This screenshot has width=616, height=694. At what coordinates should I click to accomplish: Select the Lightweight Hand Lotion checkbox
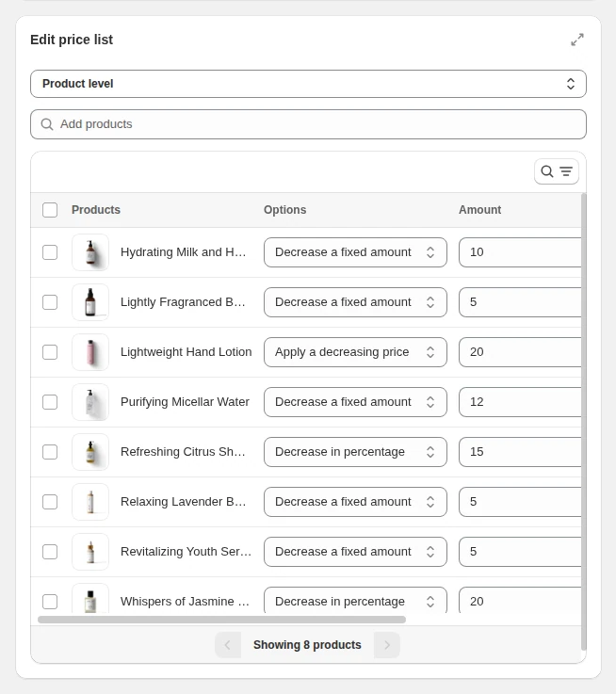click(50, 352)
